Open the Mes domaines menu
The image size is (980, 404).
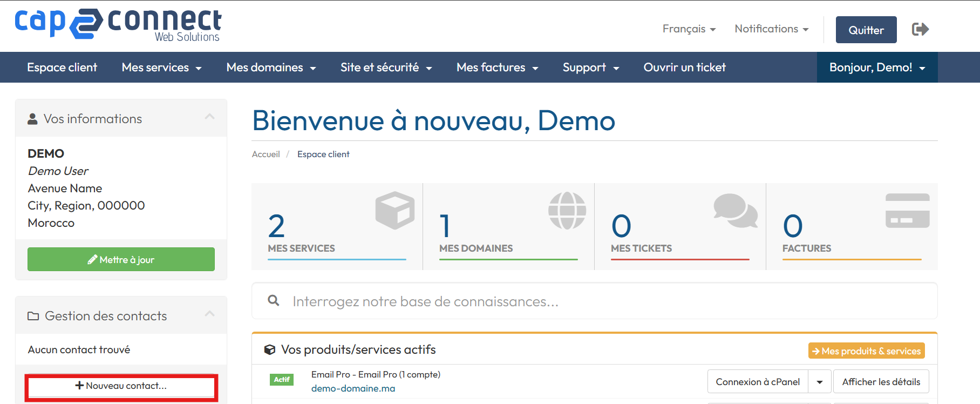271,68
